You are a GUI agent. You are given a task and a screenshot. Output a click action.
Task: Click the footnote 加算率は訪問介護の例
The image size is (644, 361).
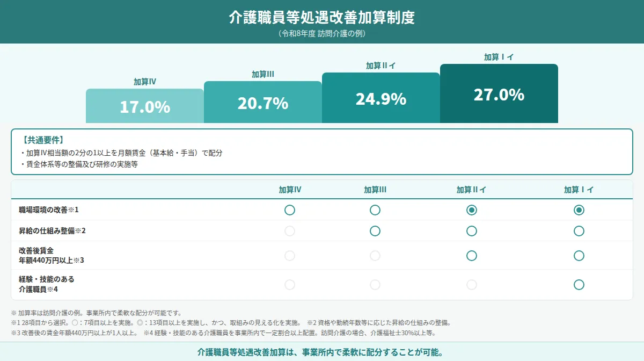pos(97,313)
